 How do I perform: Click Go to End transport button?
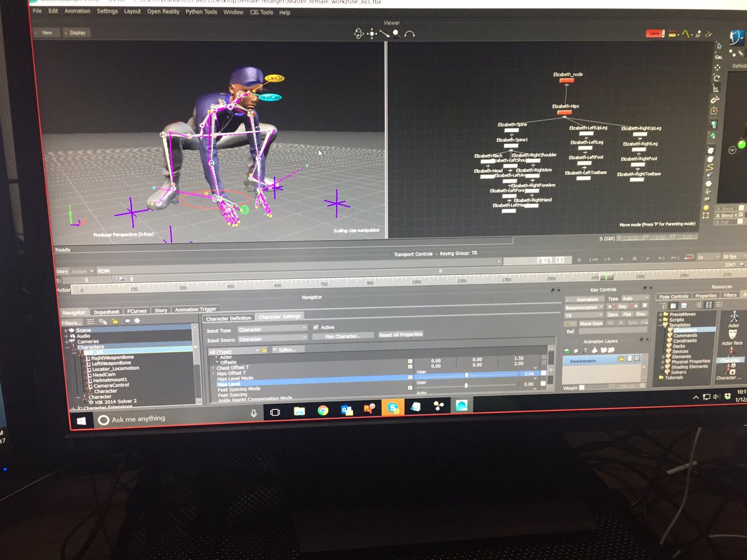(x=674, y=258)
